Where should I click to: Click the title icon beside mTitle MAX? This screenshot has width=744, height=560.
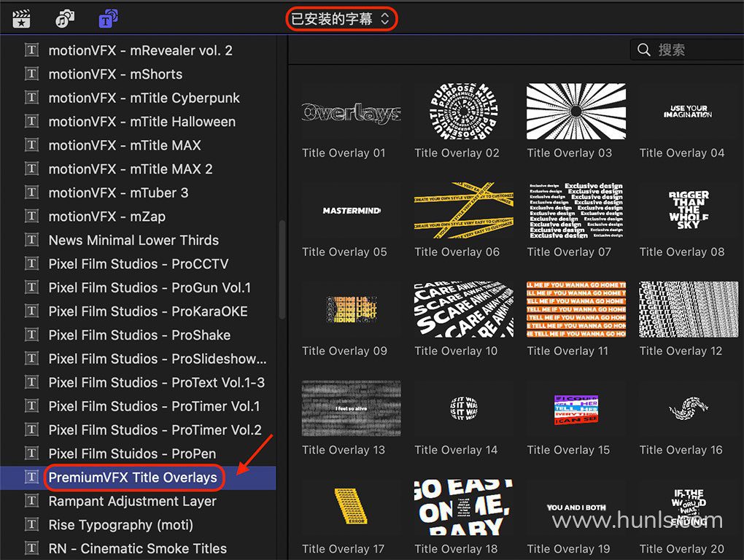[31, 145]
